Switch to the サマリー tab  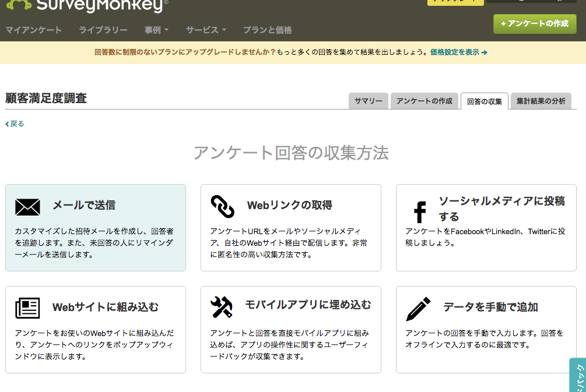[369, 101]
